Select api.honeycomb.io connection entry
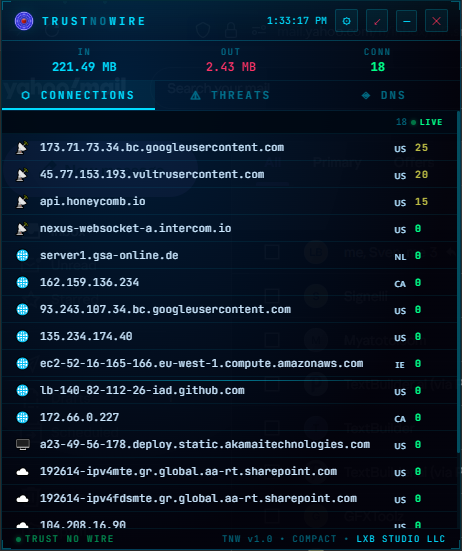Image resolution: width=462 pixels, height=551 pixels. click(x=93, y=202)
